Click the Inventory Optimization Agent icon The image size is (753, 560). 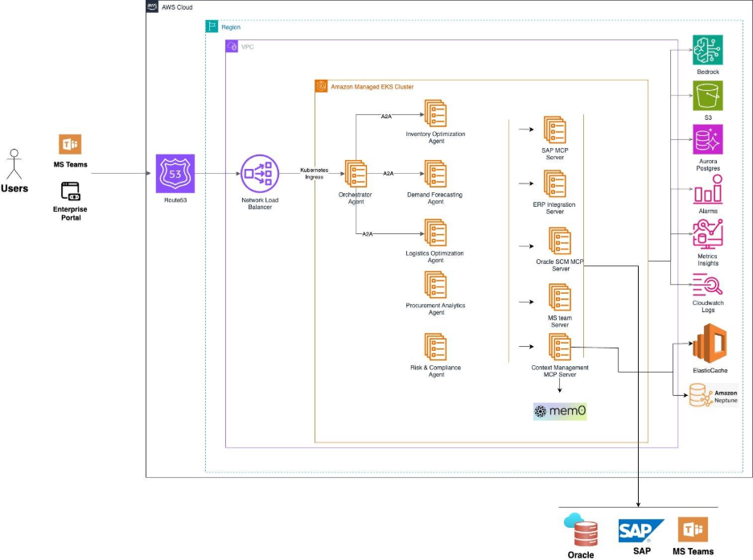coord(435,113)
